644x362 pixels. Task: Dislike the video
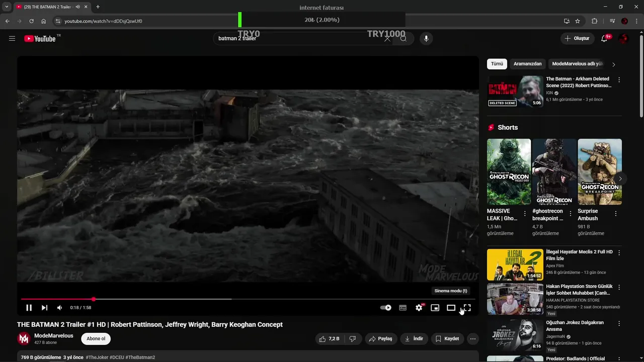pyautogui.click(x=353, y=339)
